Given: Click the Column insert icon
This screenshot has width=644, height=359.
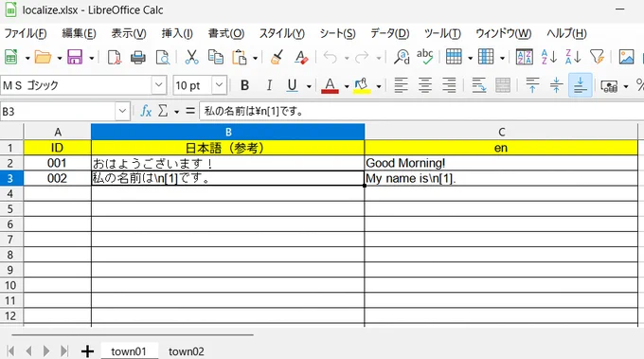Looking at the screenshot, I should tap(486, 57).
